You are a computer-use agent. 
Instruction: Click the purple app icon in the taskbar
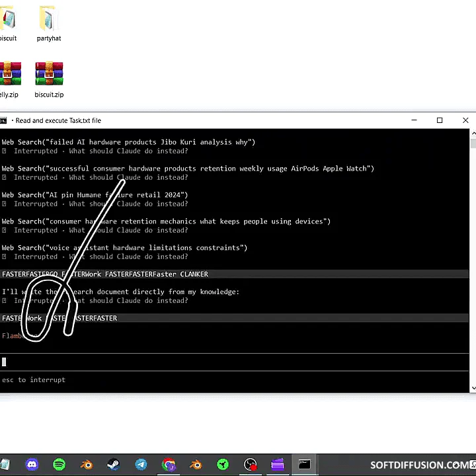tap(277, 465)
